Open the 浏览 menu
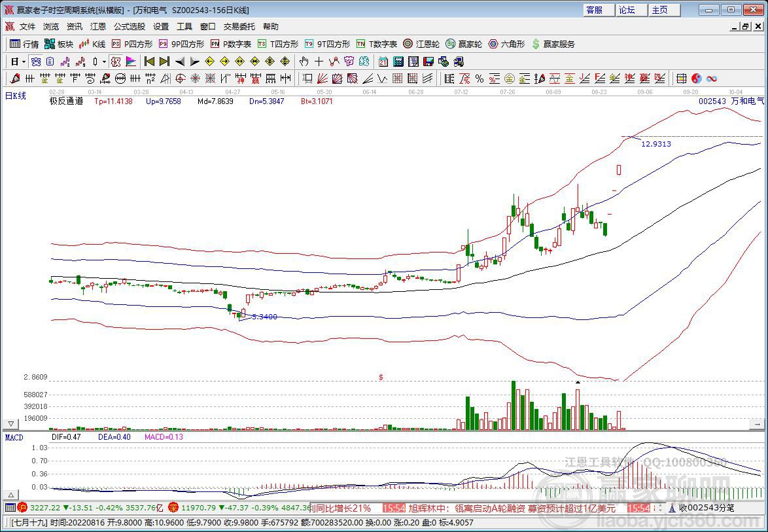 coord(51,26)
